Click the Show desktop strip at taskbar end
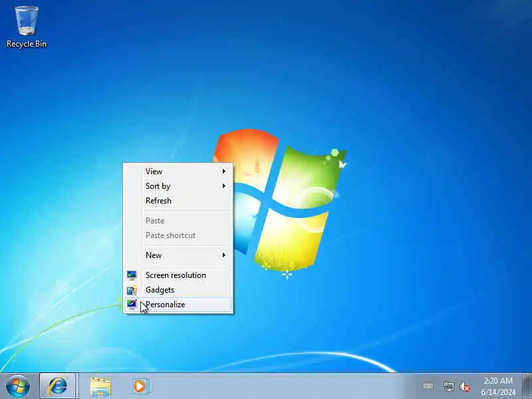The width and height of the screenshot is (532, 399). coord(527,386)
